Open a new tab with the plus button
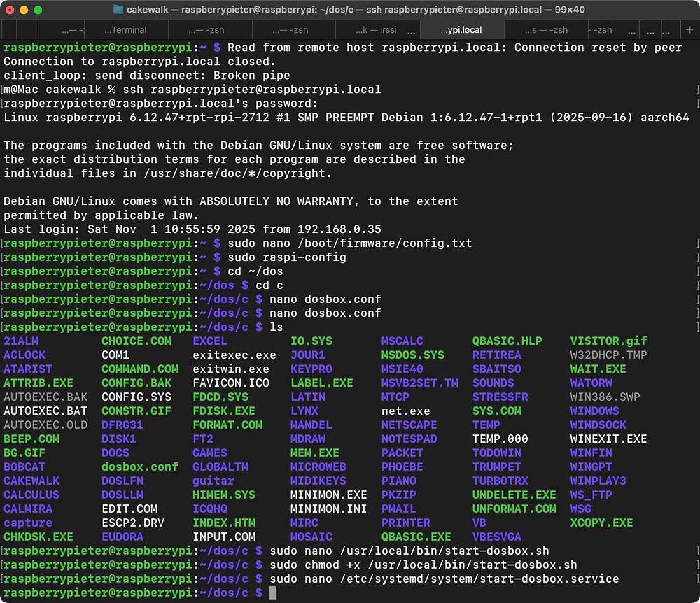 (x=689, y=30)
